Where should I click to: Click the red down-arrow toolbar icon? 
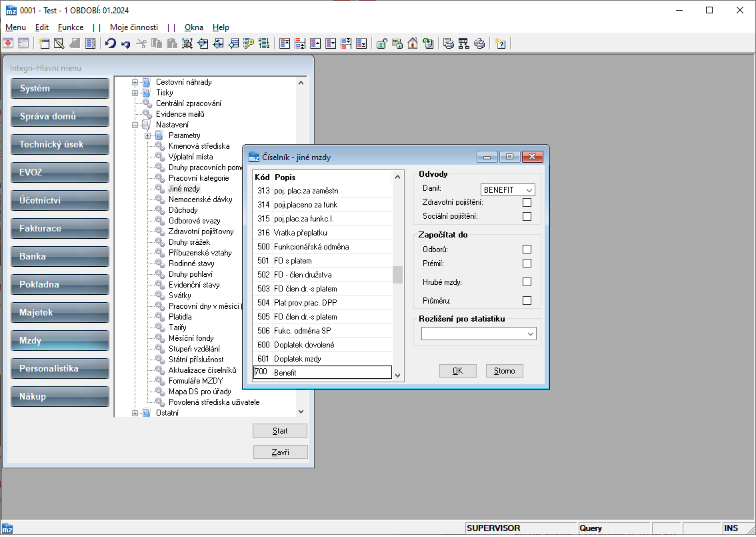click(x=8, y=43)
